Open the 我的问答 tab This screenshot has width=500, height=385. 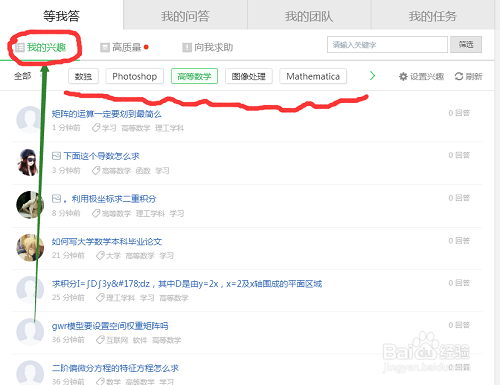[185, 16]
